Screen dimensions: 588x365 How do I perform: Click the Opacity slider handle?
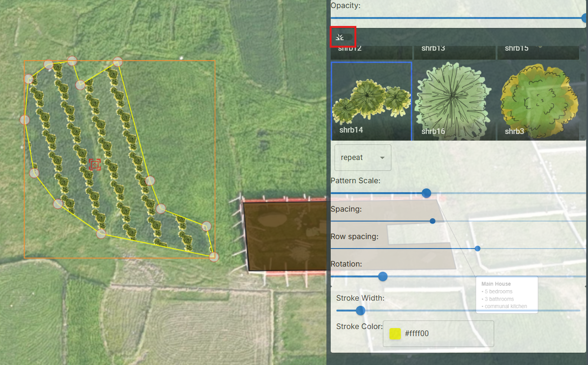pos(584,18)
